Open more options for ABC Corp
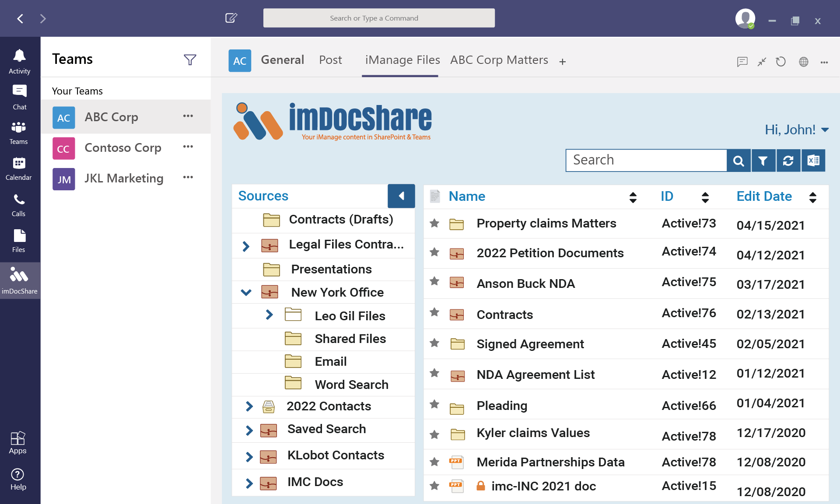 (x=188, y=116)
